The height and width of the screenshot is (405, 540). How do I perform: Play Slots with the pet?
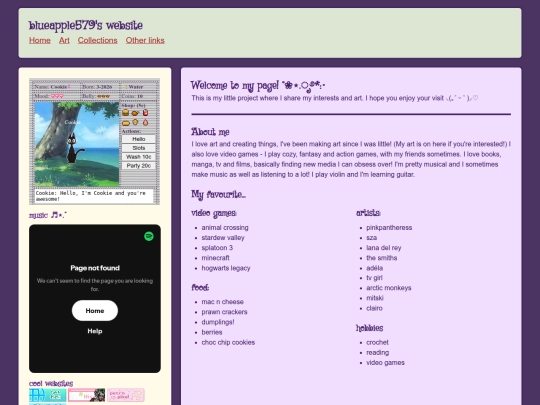point(138,148)
